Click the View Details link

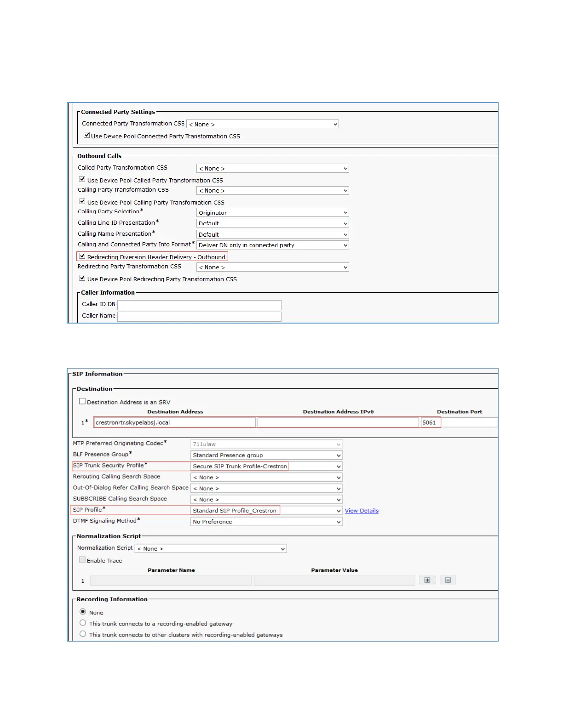coord(362,511)
